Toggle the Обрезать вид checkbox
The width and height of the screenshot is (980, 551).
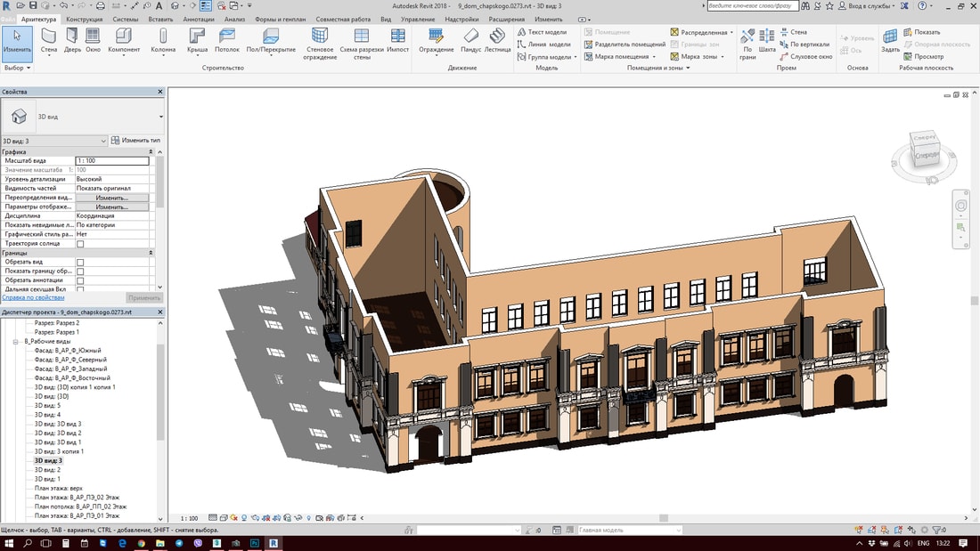(80, 263)
